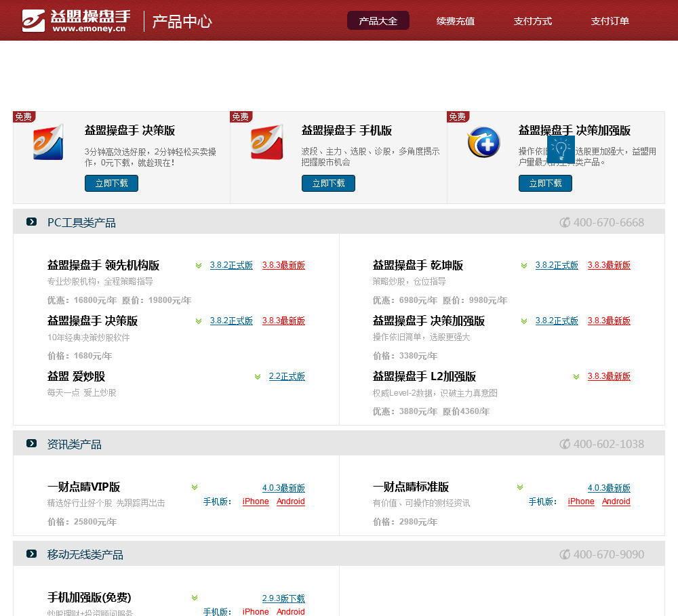Click the 益盟操盘手 领先机构版 title
Image resolution: width=678 pixels, height=616 pixels.
(103, 265)
